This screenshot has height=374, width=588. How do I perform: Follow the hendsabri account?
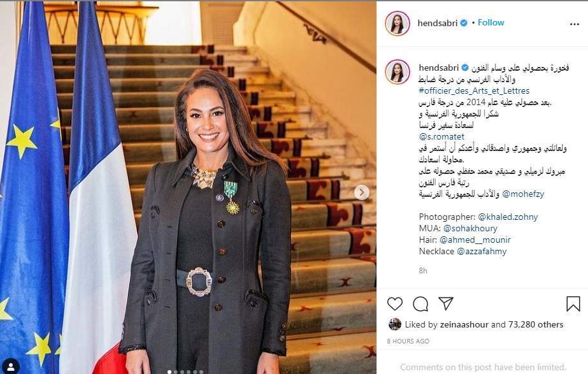(491, 22)
